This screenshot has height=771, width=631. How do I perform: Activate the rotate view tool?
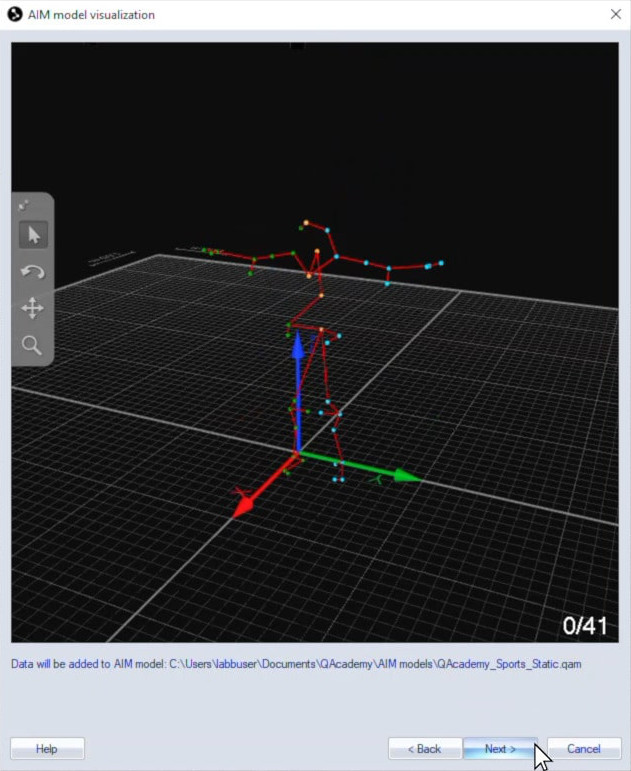point(32,272)
